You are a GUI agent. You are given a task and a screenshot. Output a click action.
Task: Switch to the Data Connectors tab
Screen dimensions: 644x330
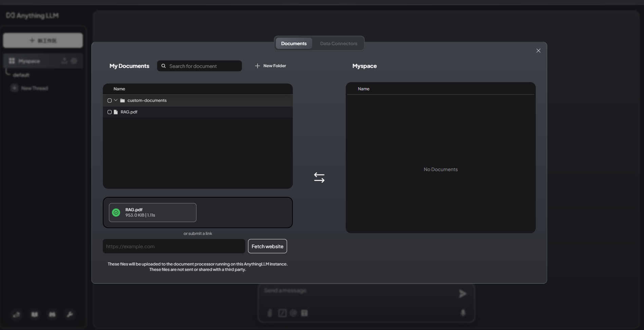338,43
